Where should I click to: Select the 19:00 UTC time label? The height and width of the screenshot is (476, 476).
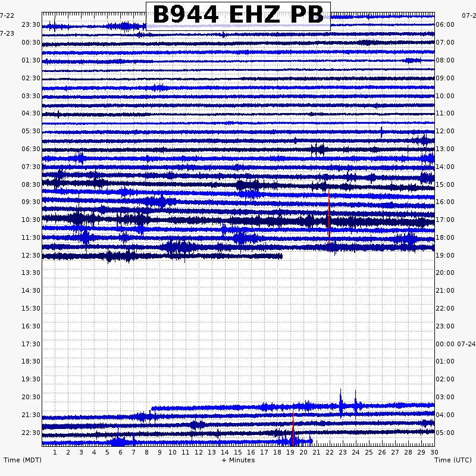click(x=445, y=256)
